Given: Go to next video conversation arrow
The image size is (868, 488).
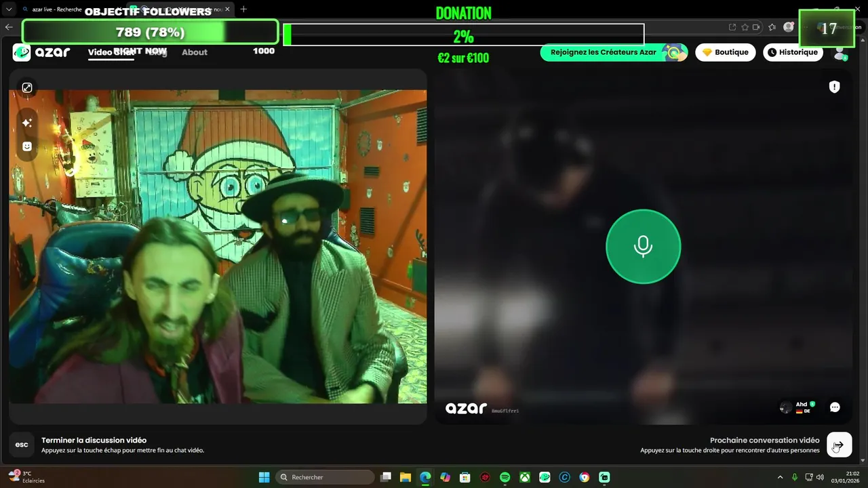Looking at the screenshot, I should pos(840,445).
